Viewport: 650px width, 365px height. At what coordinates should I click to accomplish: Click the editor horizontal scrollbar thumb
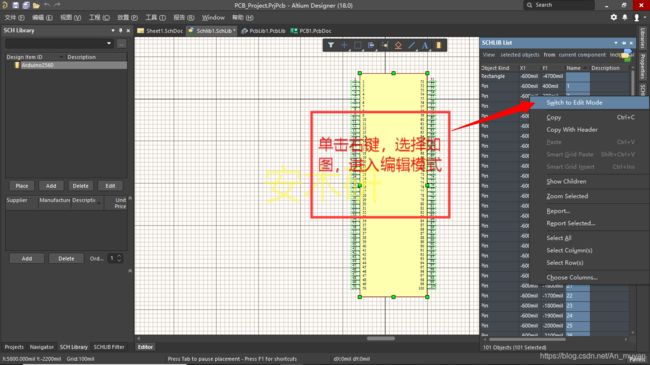(381, 338)
